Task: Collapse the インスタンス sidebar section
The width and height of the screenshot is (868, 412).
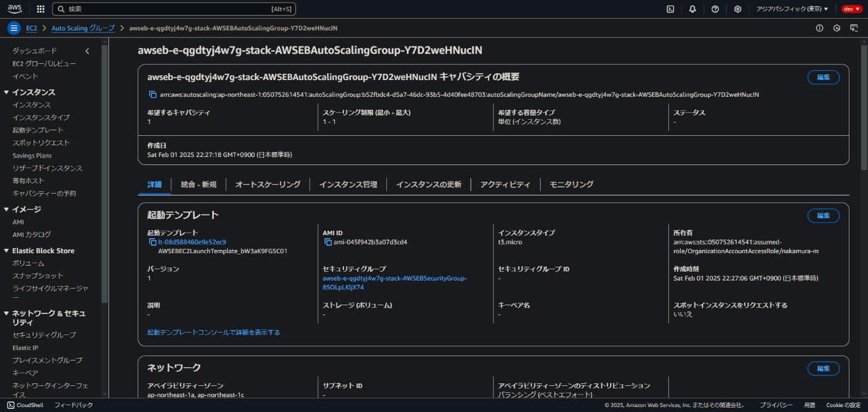Action: pos(6,92)
